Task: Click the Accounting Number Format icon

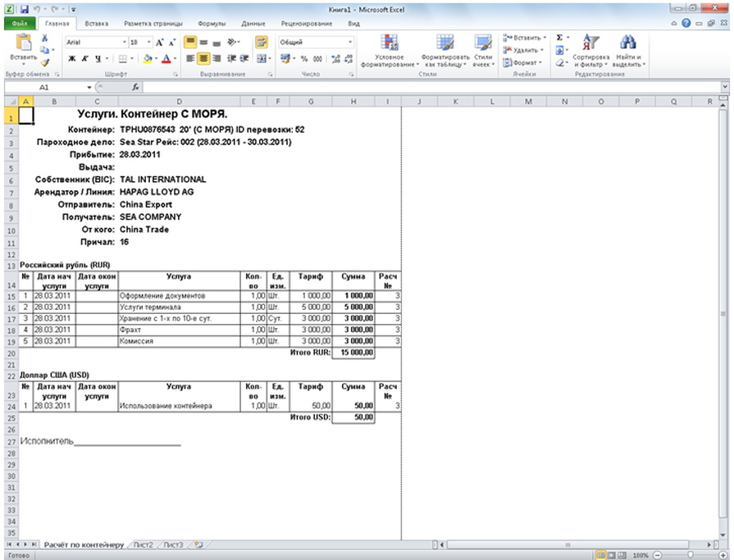Action: 285,58
